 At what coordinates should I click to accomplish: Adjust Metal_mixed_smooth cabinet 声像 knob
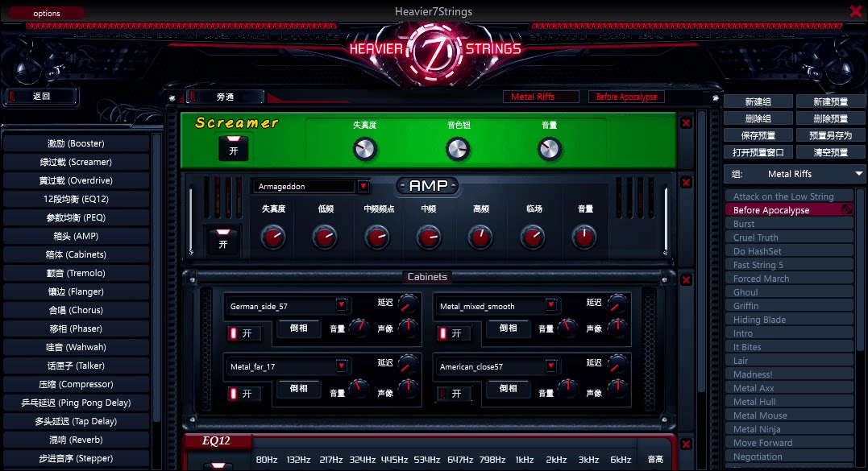[x=617, y=328]
